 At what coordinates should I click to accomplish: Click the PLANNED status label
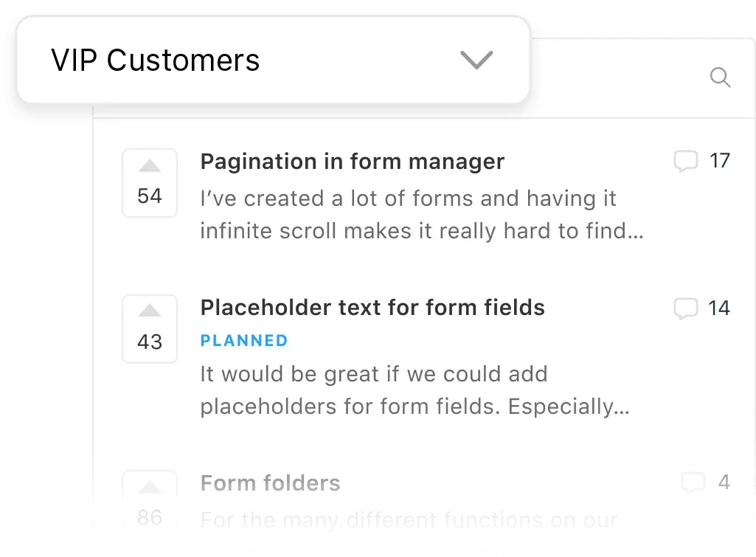coord(244,340)
